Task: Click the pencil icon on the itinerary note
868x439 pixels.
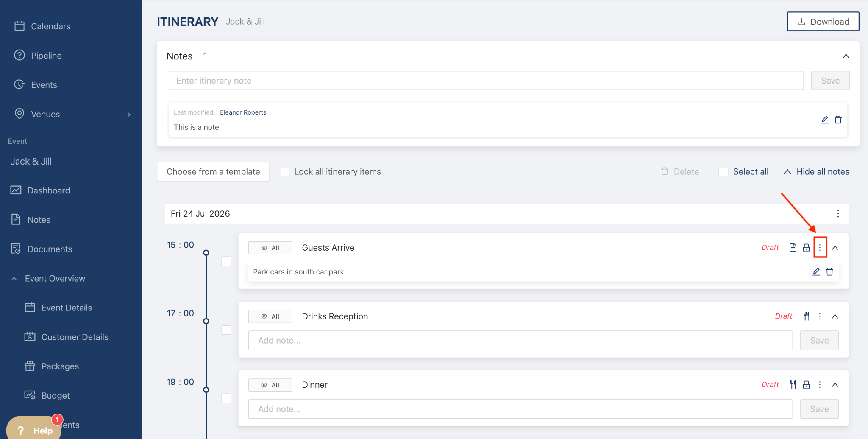Action: [824, 120]
